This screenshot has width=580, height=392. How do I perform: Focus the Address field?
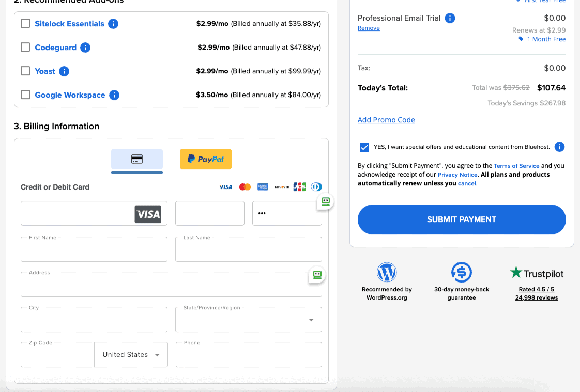pos(171,285)
